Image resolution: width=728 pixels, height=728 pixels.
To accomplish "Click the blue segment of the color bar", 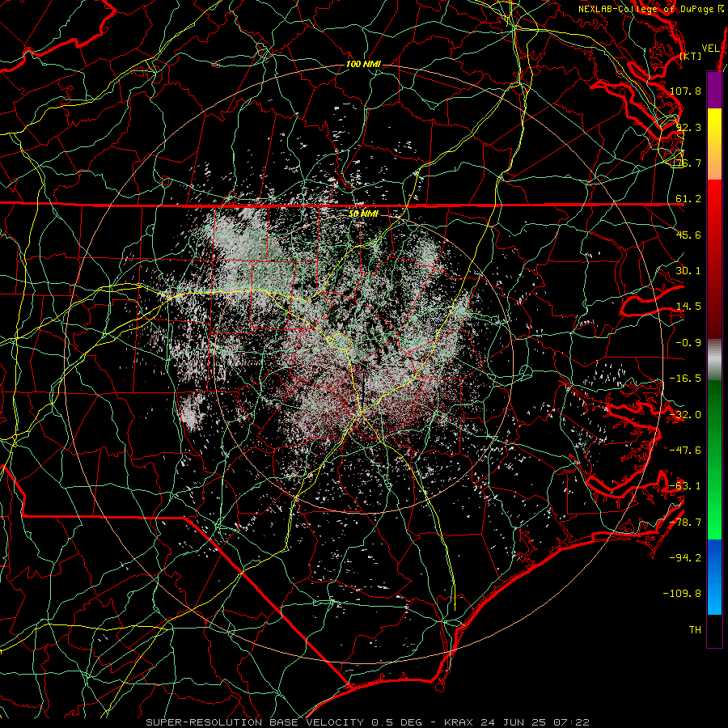I will 714,577.
